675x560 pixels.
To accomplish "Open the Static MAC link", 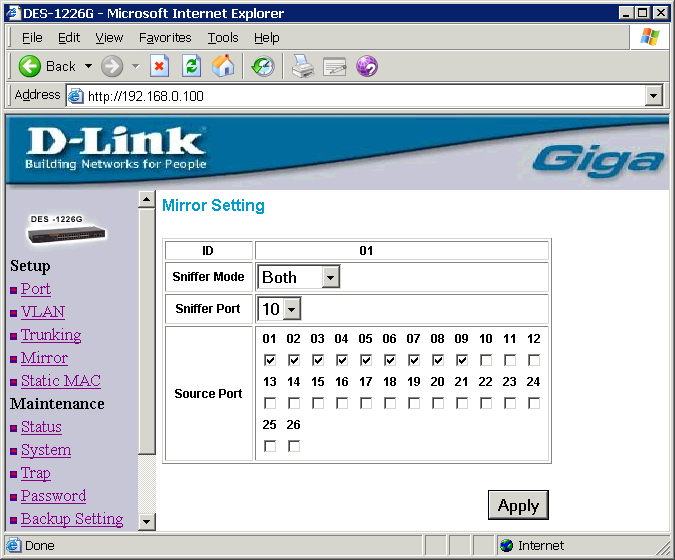I will [61, 381].
